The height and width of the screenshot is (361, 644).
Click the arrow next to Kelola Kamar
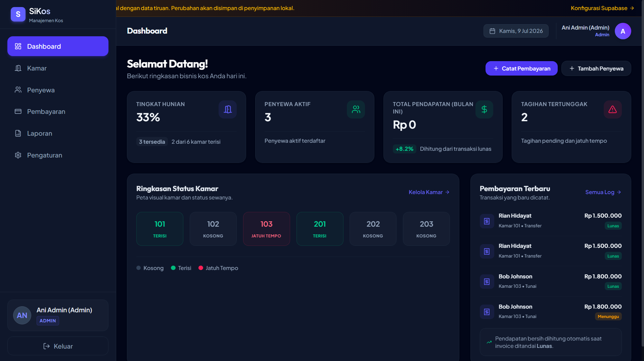447,192
